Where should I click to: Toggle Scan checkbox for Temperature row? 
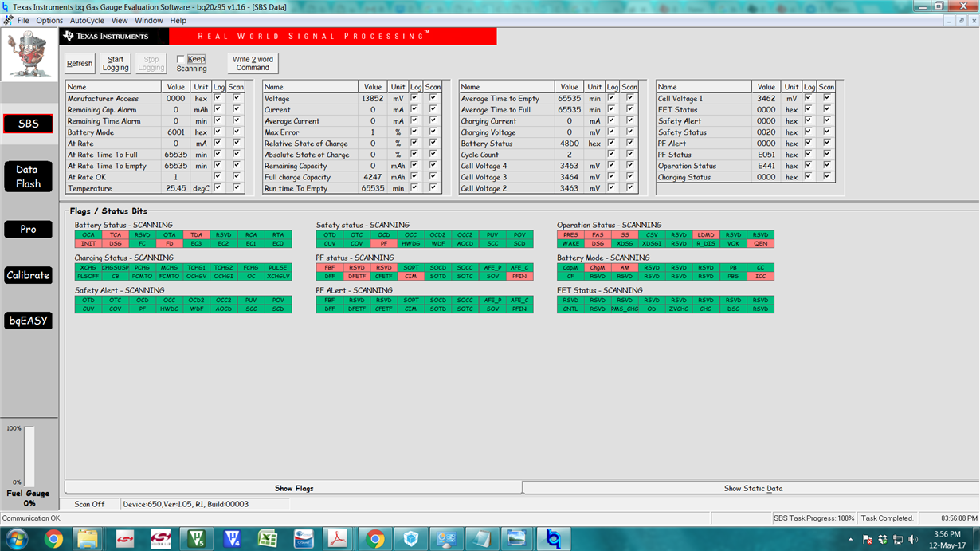click(x=237, y=188)
